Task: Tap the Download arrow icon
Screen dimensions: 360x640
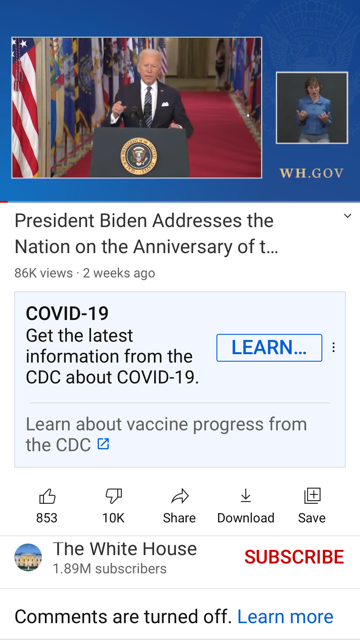Action: 245,496
